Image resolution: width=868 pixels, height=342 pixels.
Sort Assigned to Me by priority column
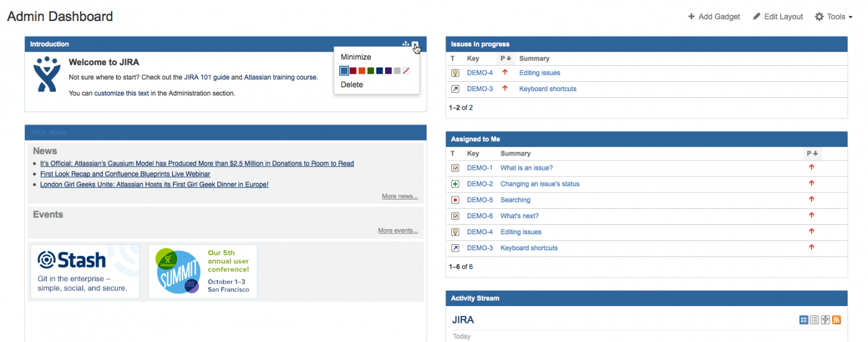(812, 154)
